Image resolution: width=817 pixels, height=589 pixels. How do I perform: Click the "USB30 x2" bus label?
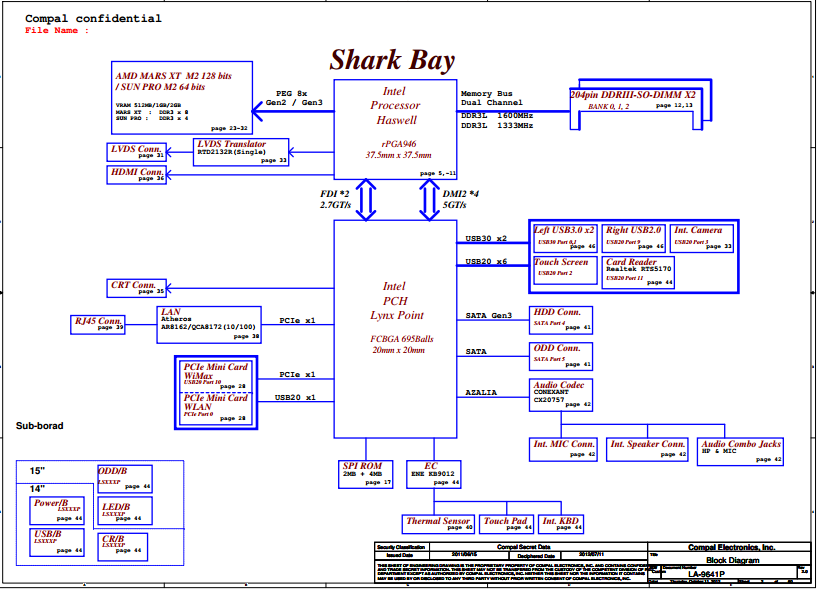pyautogui.click(x=486, y=238)
